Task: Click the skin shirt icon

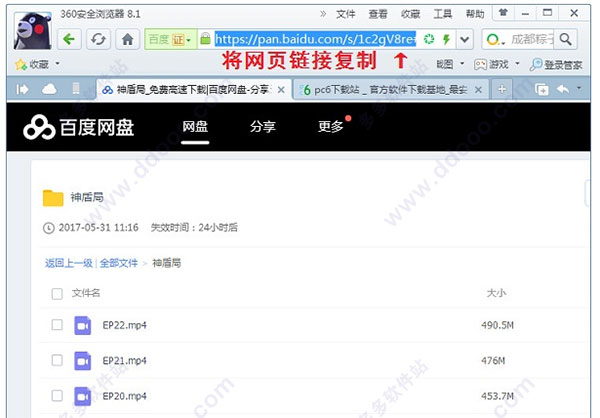Action: click(x=503, y=13)
